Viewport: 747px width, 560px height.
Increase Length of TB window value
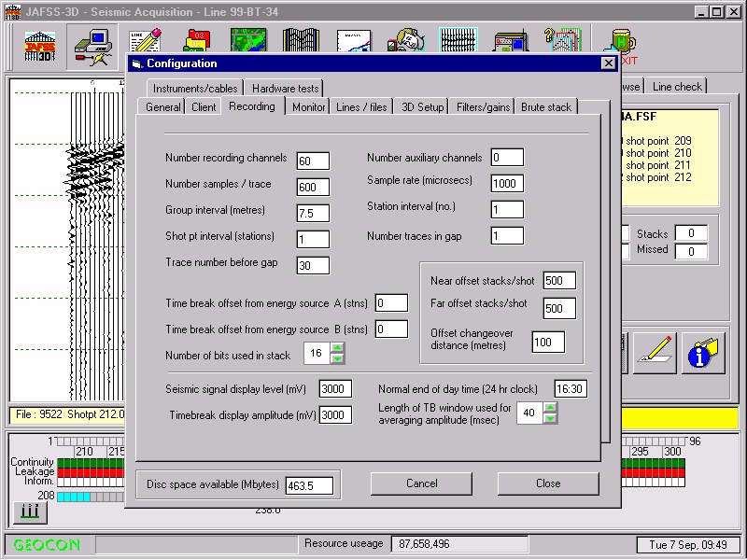(550, 407)
